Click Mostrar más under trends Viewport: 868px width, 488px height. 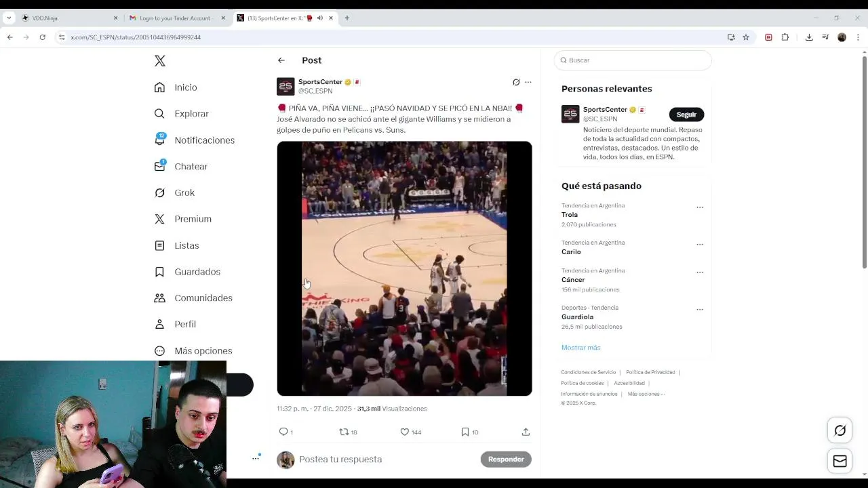coord(580,348)
